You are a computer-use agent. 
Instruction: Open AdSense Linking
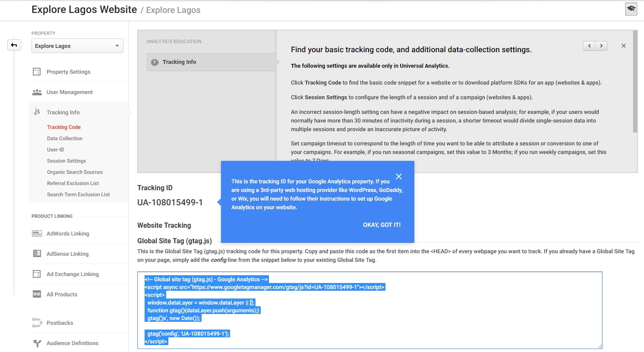[67, 254]
